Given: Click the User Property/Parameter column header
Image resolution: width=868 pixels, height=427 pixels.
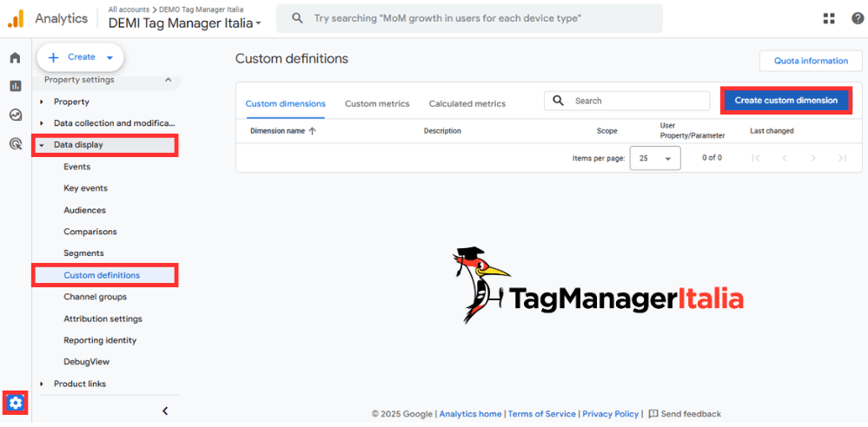Looking at the screenshot, I should (692, 130).
